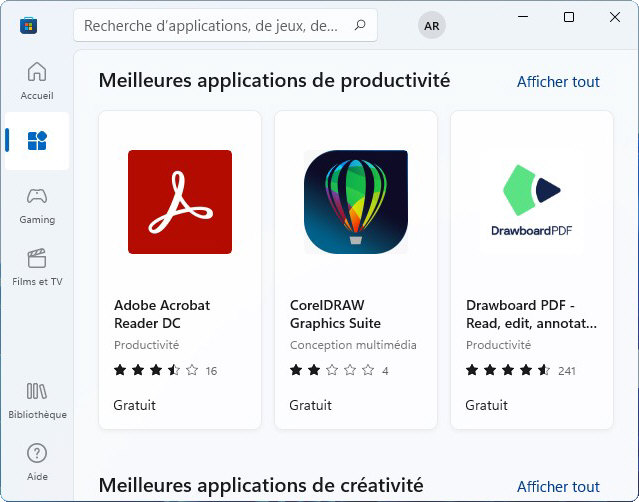Open the Gaming section
Screen dimensions: 639x502
37,204
